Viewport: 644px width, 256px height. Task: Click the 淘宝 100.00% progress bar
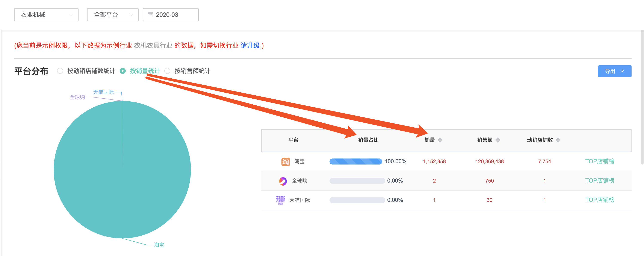coord(355,162)
